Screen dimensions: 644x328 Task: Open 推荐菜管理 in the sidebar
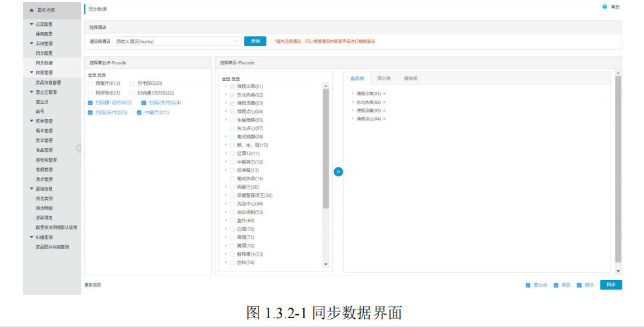click(x=46, y=160)
